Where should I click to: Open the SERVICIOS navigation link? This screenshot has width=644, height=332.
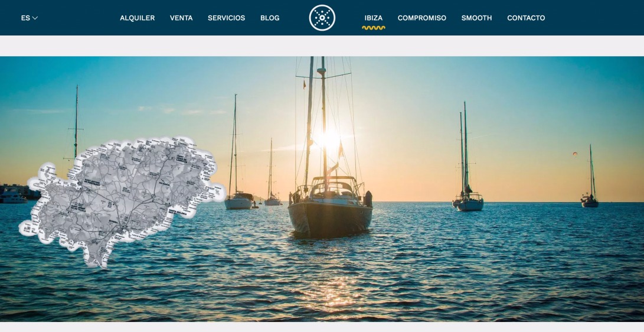tap(226, 18)
